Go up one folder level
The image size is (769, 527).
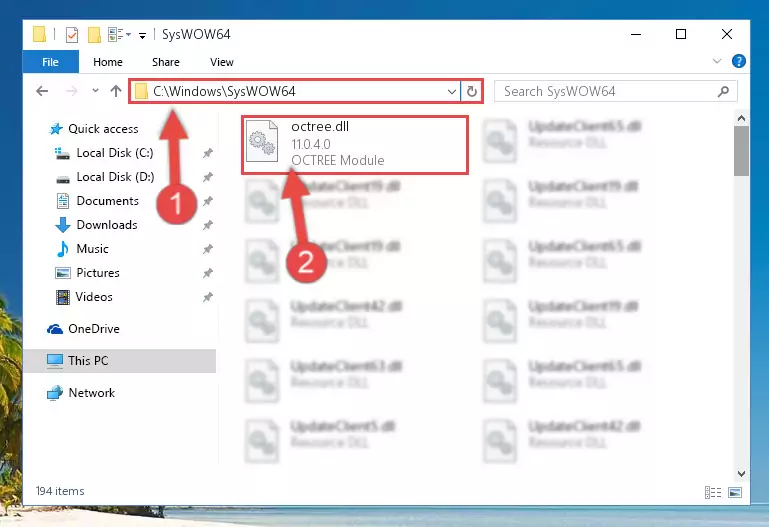click(x=116, y=91)
